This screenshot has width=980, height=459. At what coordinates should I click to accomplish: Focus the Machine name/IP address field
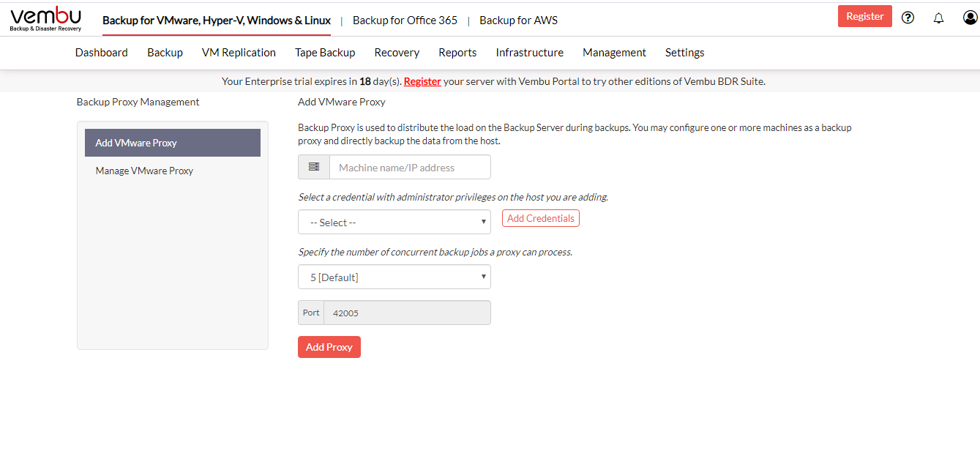(x=410, y=168)
